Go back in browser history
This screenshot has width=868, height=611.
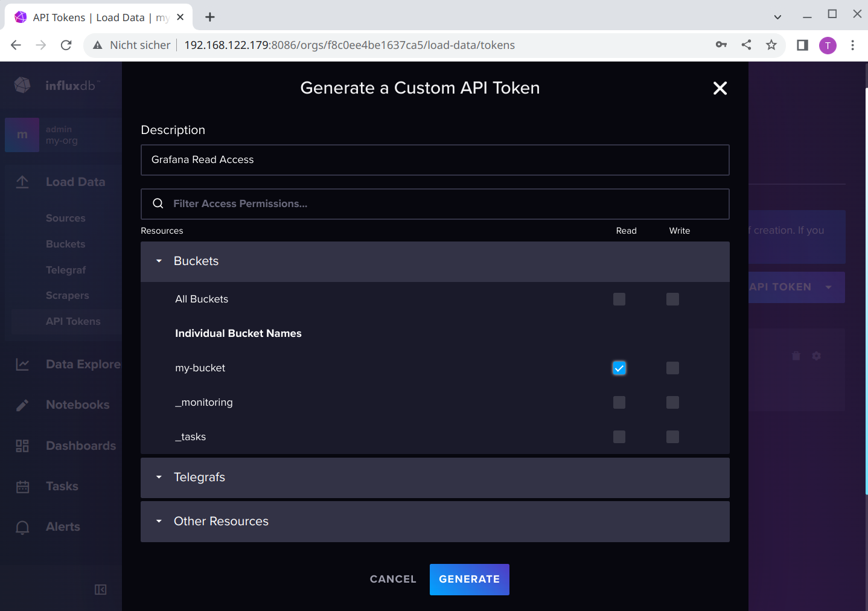(x=16, y=45)
